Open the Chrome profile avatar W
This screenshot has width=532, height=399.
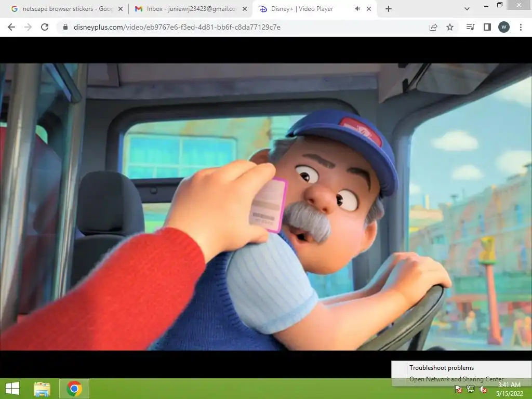[x=504, y=27]
